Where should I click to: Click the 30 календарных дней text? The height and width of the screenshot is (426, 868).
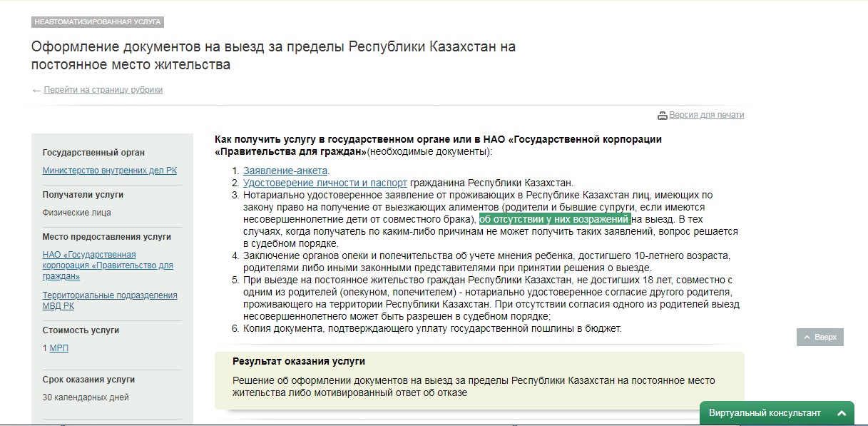pos(86,397)
